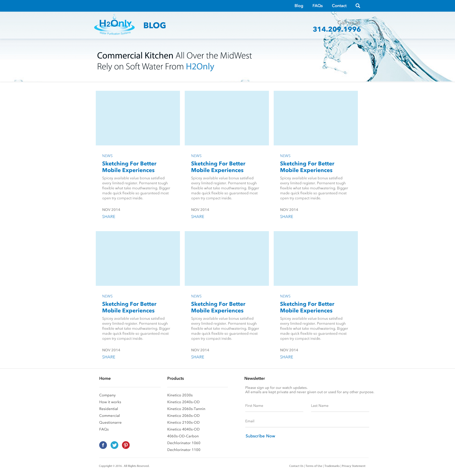Click SHARE on bottom-left card
This screenshot has width=455, height=476.
pos(109,357)
